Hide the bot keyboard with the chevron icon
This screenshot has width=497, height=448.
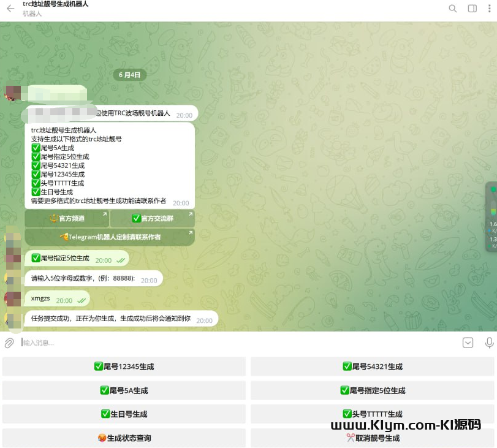[468, 343]
